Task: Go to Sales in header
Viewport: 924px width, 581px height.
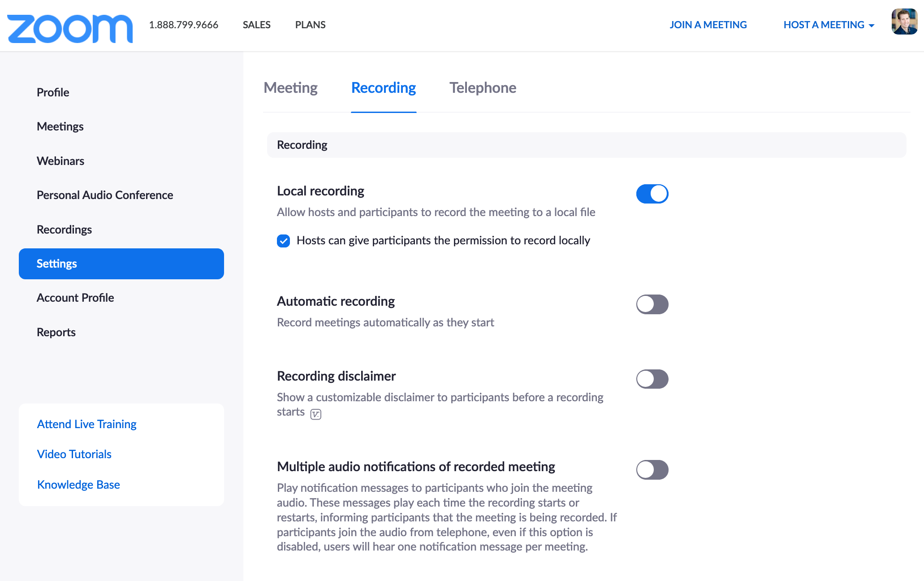Action: click(256, 25)
